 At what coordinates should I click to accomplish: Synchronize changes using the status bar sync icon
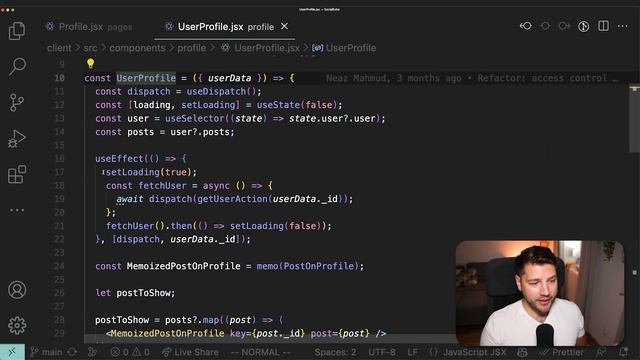coord(72,352)
